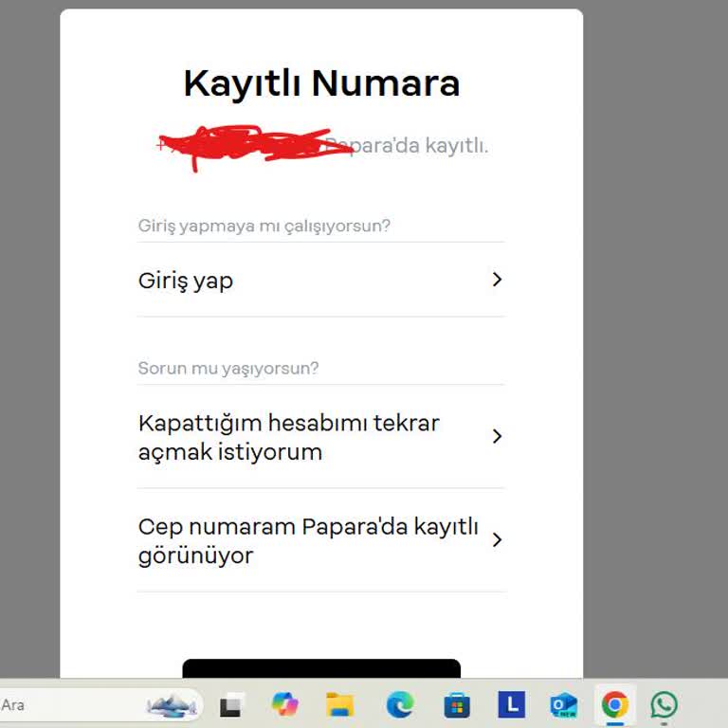This screenshot has height=728, width=728.
Task: Open Microsoft Edge from the taskbar
Action: tap(400, 705)
